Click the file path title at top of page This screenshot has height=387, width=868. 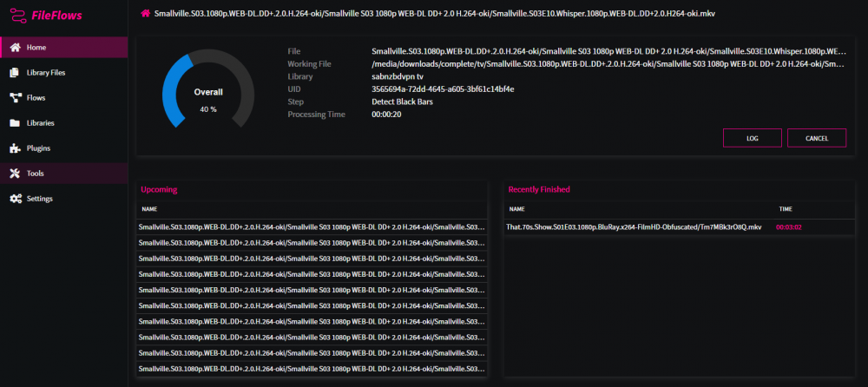[435, 12]
